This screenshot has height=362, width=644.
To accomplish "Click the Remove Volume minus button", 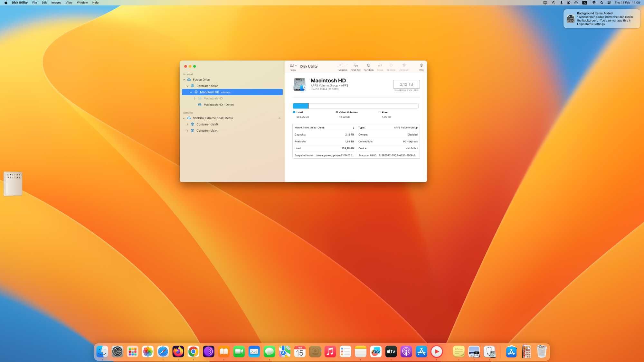I will pos(346,65).
